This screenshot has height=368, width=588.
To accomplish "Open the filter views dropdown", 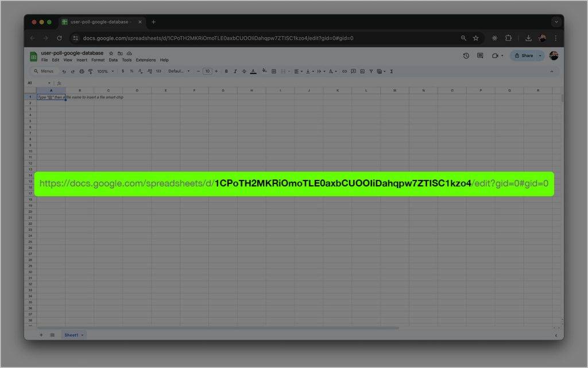I will pyautogui.click(x=381, y=71).
